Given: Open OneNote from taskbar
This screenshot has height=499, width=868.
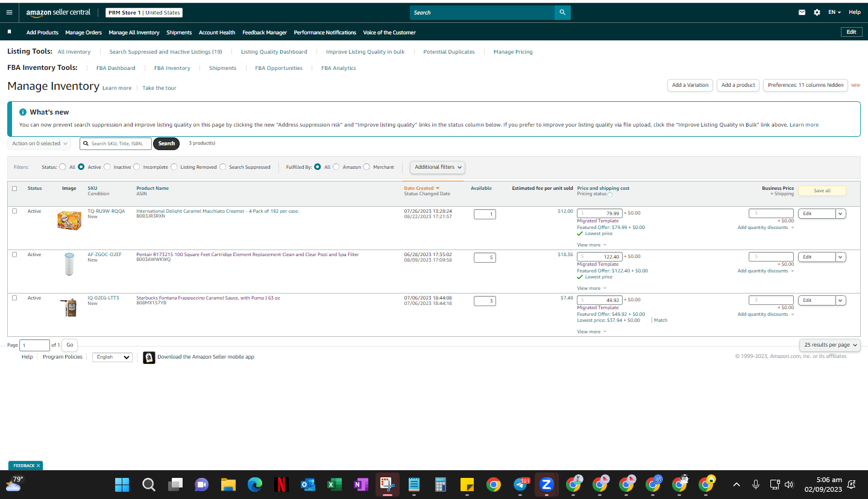Looking at the screenshot, I should coord(360,485).
